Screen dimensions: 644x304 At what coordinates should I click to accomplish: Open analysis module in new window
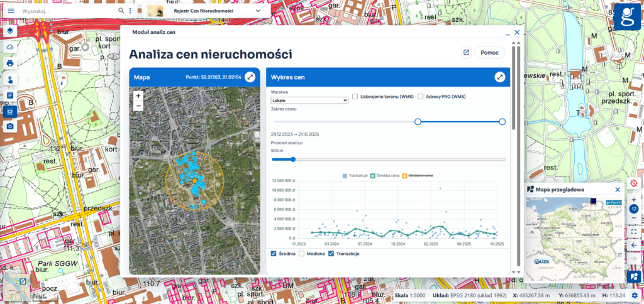[x=466, y=53]
